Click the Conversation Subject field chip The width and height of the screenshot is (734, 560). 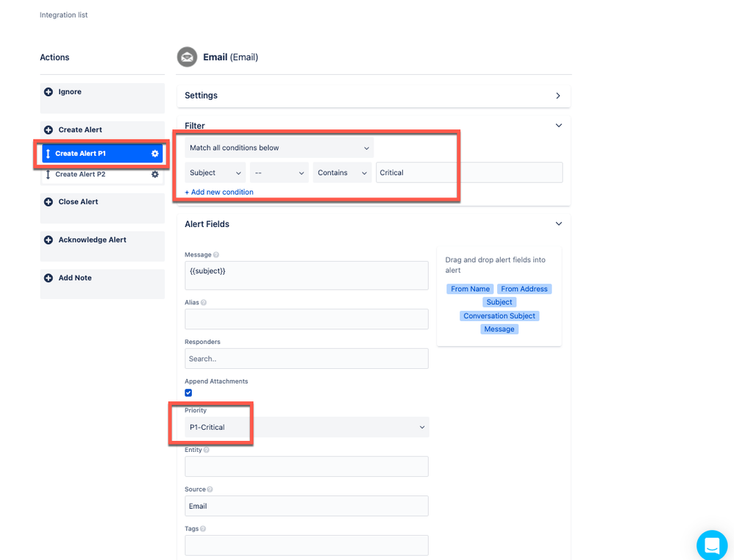499,316
